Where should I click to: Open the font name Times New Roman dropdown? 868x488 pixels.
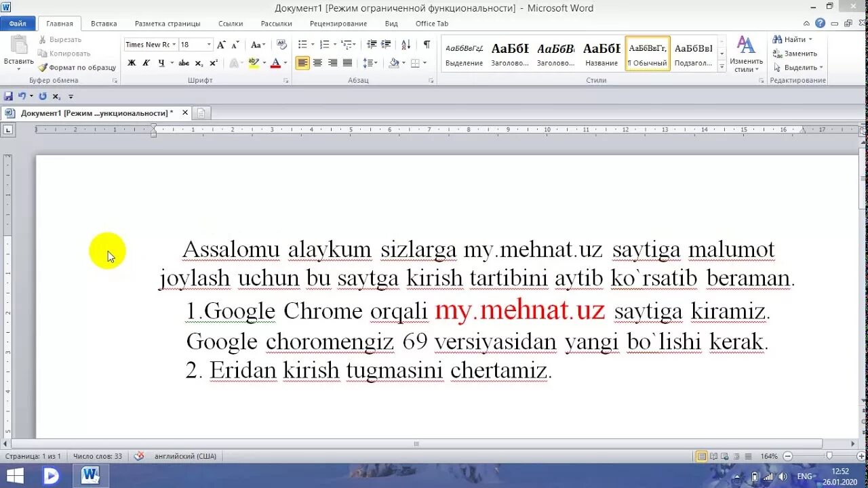pyautogui.click(x=174, y=45)
